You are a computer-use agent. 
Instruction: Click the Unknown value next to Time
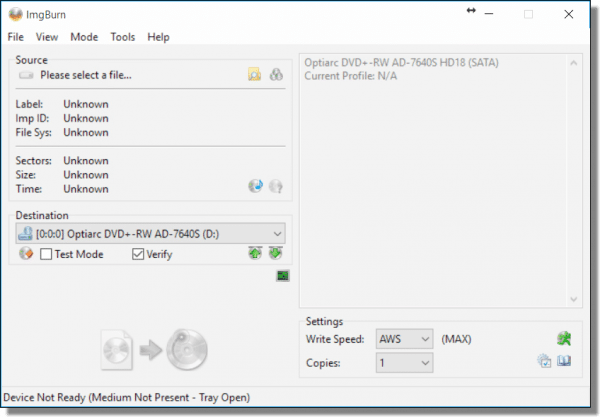click(x=86, y=189)
